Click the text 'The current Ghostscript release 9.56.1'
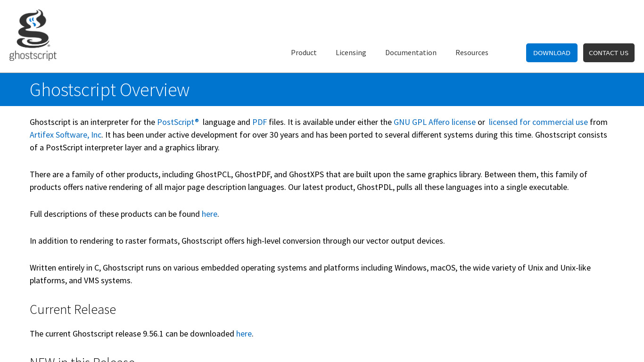 coord(97,334)
